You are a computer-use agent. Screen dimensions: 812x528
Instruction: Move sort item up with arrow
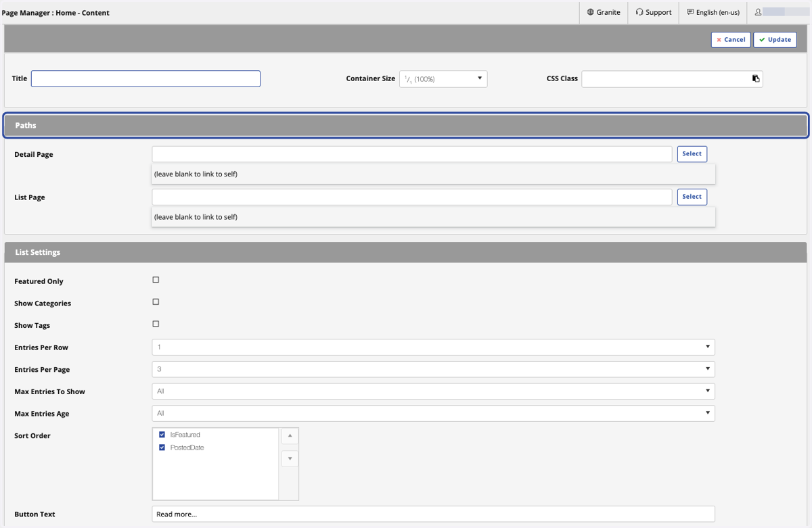290,436
